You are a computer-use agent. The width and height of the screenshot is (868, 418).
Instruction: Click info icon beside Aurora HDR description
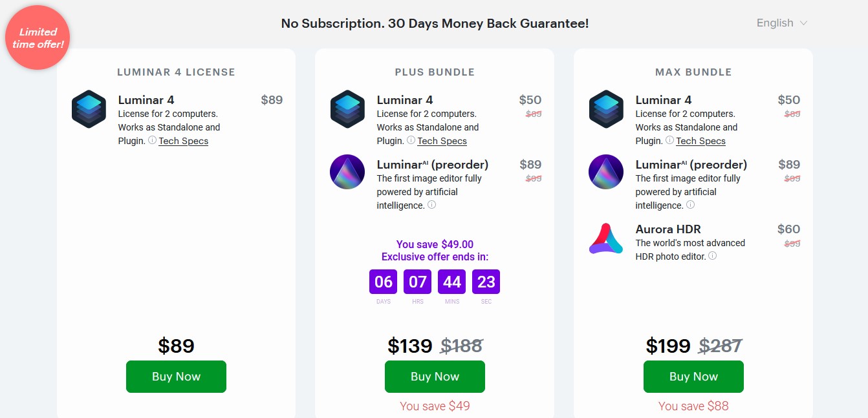tap(712, 256)
